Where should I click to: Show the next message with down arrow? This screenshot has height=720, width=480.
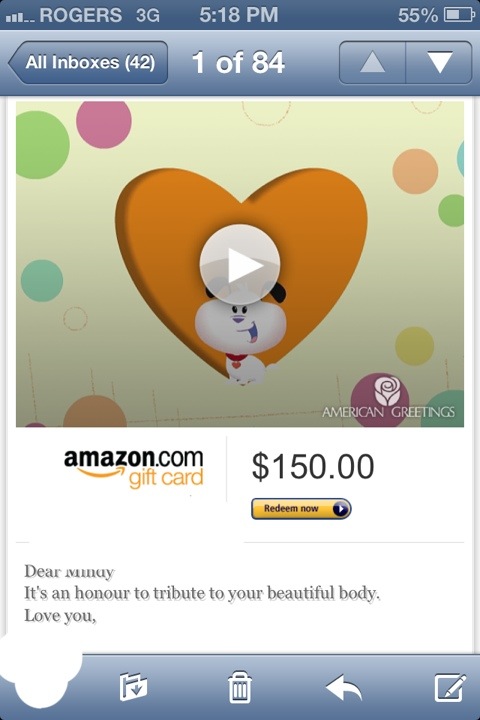pyautogui.click(x=439, y=62)
